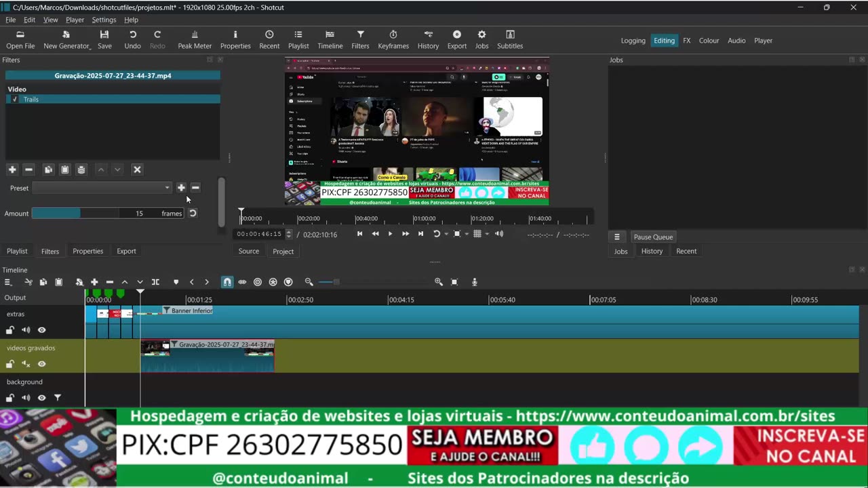Switch to the Colour layout
868x488 pixels.
point(709,41)
